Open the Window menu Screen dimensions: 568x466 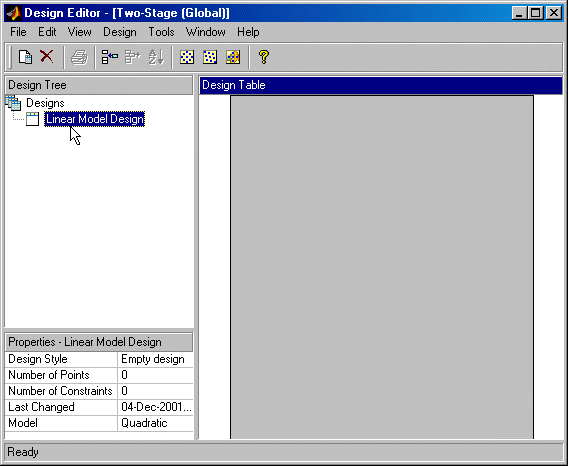tap(205, 32)
